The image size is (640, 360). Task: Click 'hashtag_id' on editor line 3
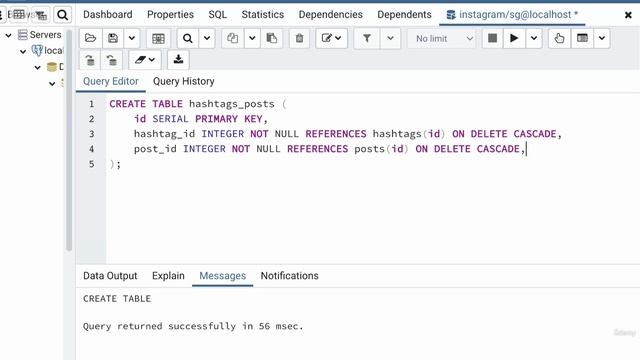(x=164, y=134)
